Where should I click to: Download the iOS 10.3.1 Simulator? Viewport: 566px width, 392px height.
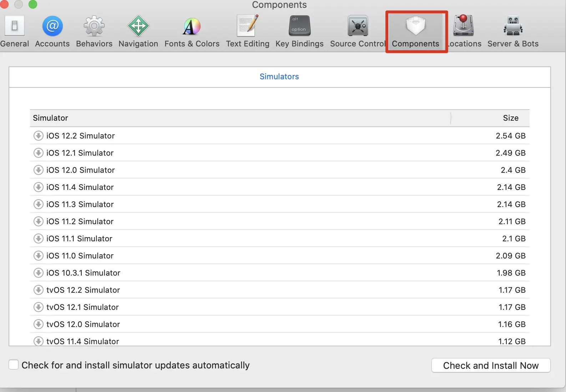point(38,273)
